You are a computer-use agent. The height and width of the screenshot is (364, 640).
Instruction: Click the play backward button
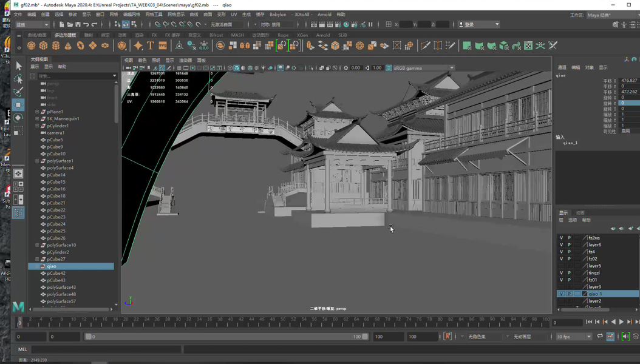(613, 322)
